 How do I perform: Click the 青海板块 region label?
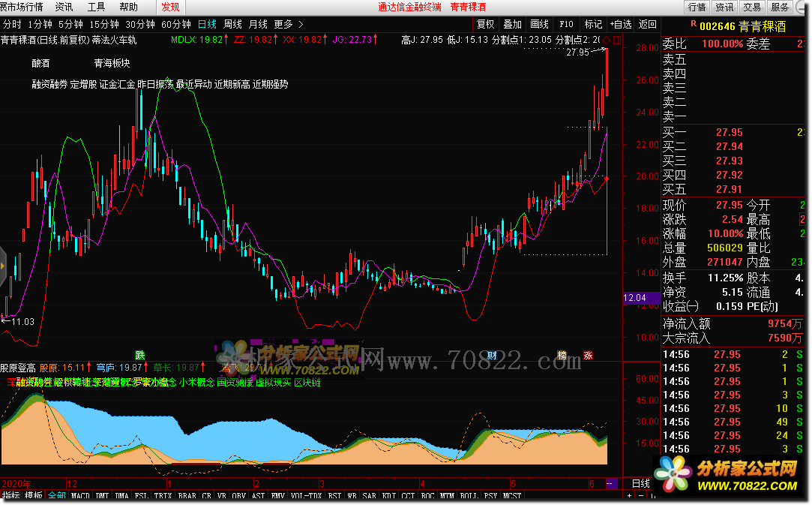click(x=112, y=63)
